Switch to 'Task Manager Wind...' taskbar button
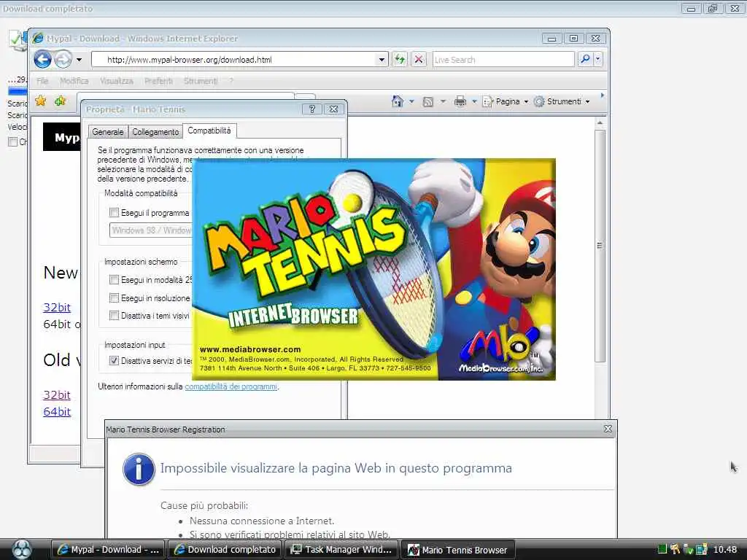Screen dimensions: 747x560 point(341,550)
